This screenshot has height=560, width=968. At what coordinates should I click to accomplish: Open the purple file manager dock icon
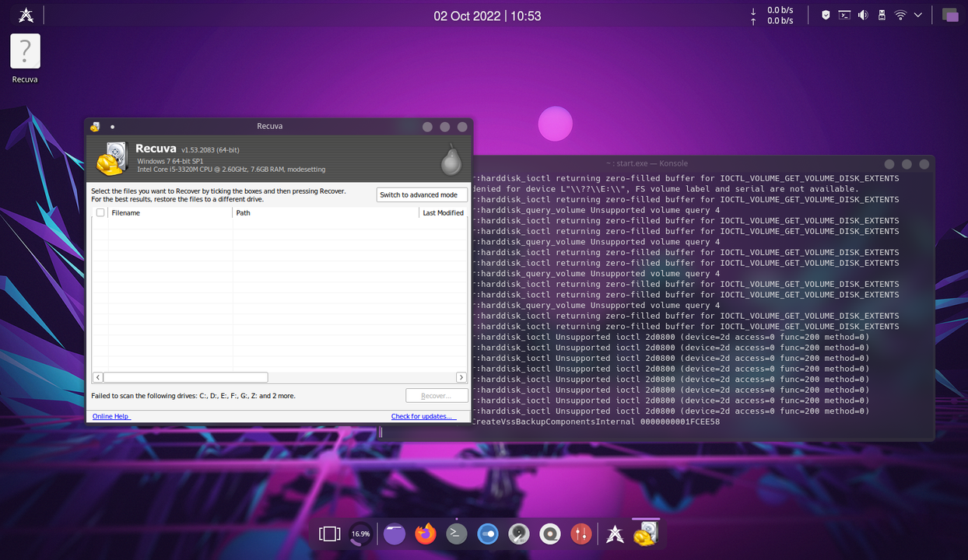coord(395,534)
